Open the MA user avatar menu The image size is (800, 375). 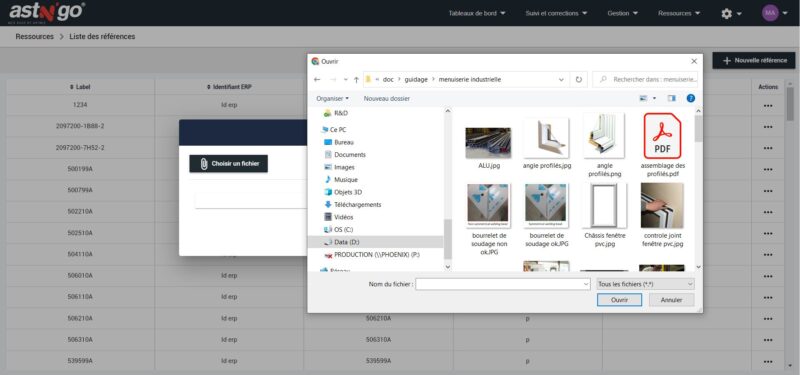point(774,13)
